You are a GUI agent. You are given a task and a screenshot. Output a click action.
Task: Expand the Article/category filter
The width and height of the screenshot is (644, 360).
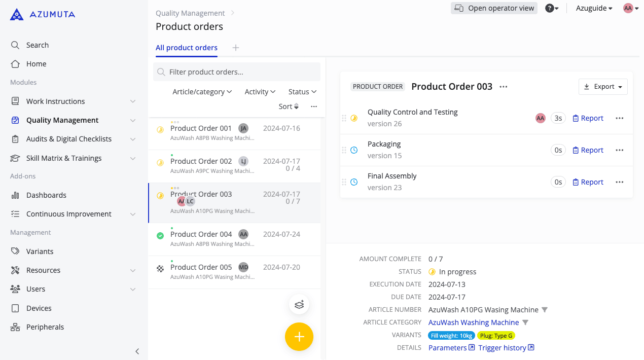click(x=202, y=92)
